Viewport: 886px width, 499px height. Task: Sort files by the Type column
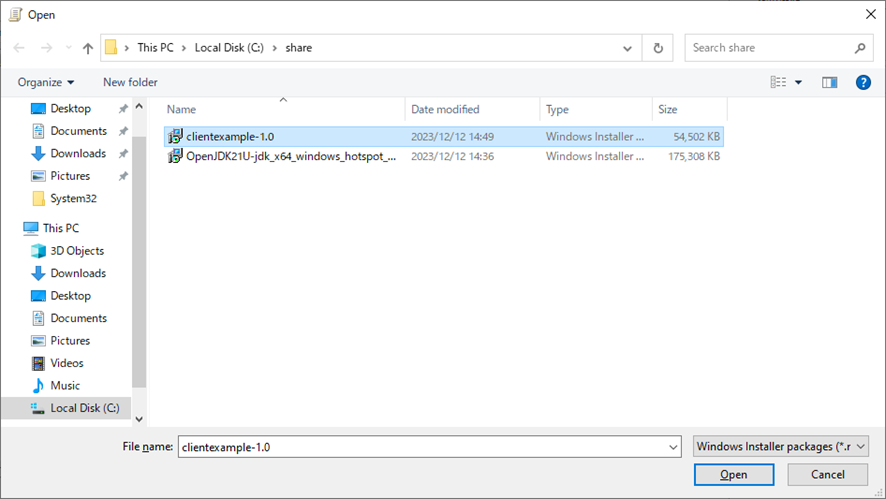(596, 110)
